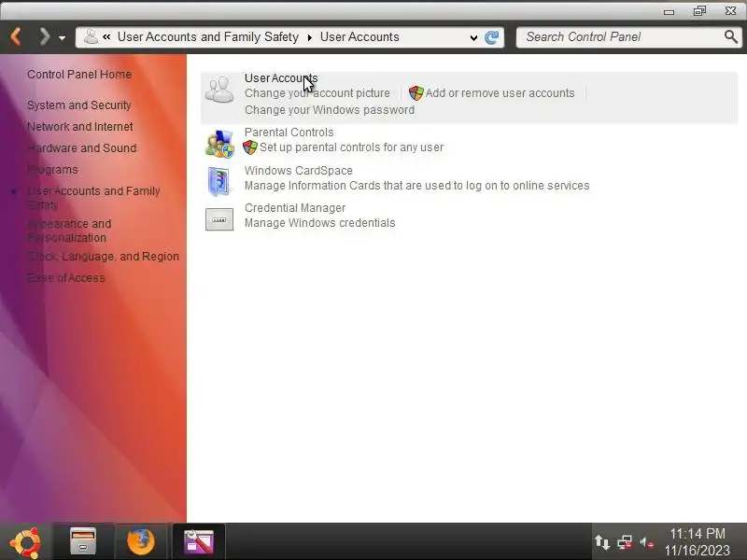Open Manage Windows credentials link

tap(319, 223)
